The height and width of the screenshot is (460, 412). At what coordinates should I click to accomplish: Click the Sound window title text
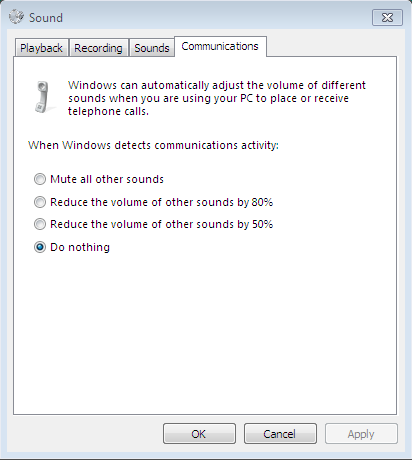46,18
